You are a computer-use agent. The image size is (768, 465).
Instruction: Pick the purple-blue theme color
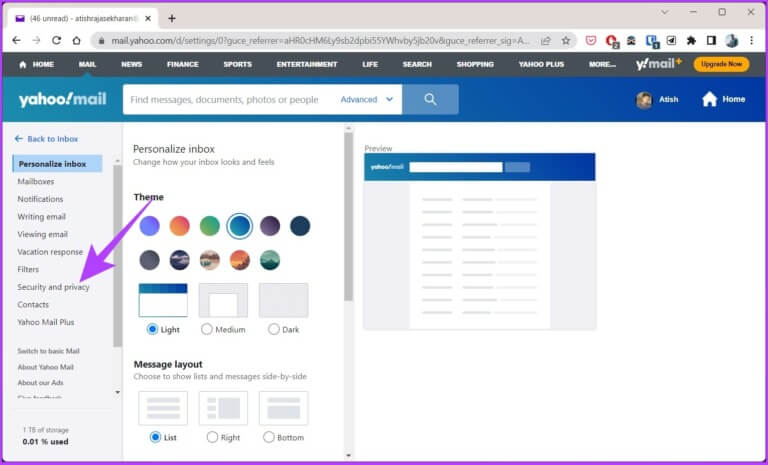(149, 226)
